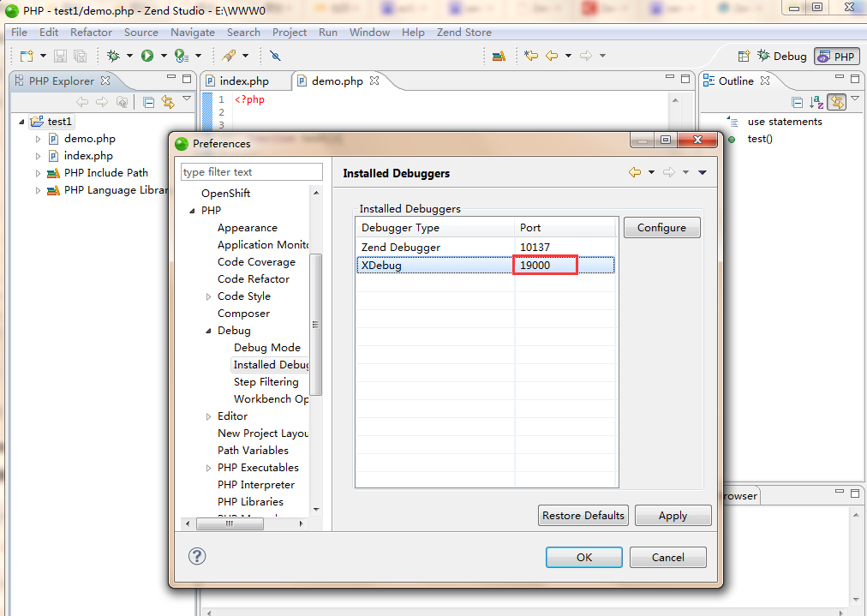867x616 pixels.
Task: Click the Save All toolbar icon
Action: [81, 56]
